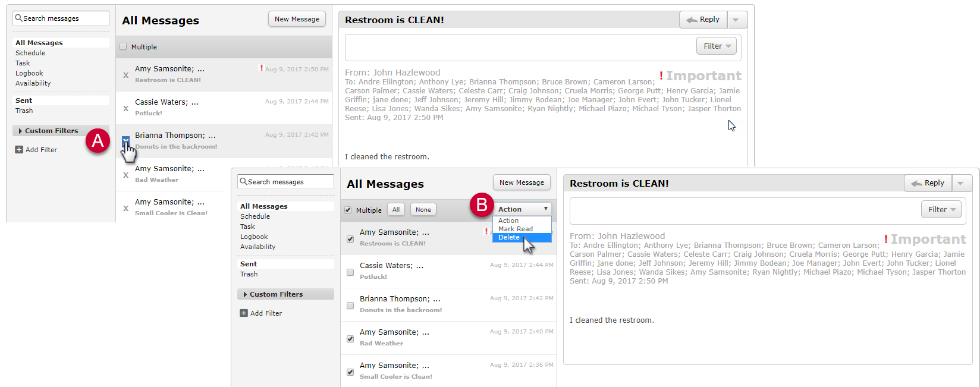The height and width of the screenshot is (387, 980).
Task: Uncheck the Small Cooler is Clean checkbox
Action: (x=350, y=372)
